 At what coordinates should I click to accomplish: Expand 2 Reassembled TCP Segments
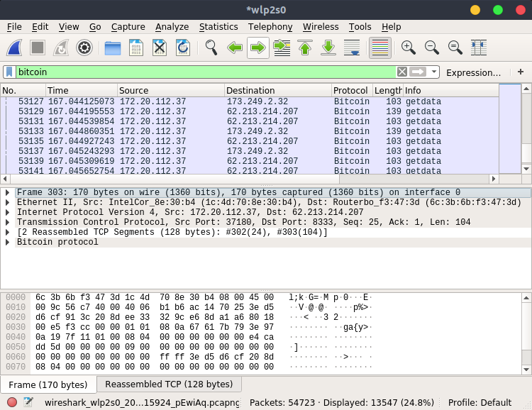click(8, 232)
